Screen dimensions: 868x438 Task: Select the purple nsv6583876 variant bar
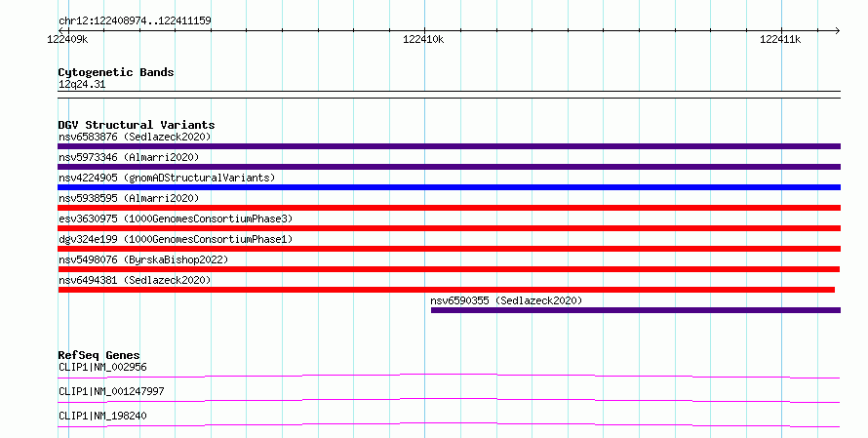tap(449, 146)
